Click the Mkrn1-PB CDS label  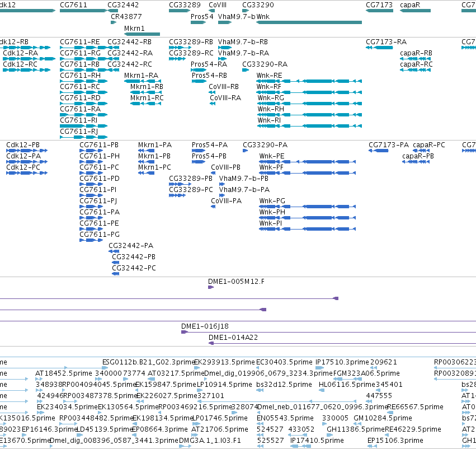point(154,156)
